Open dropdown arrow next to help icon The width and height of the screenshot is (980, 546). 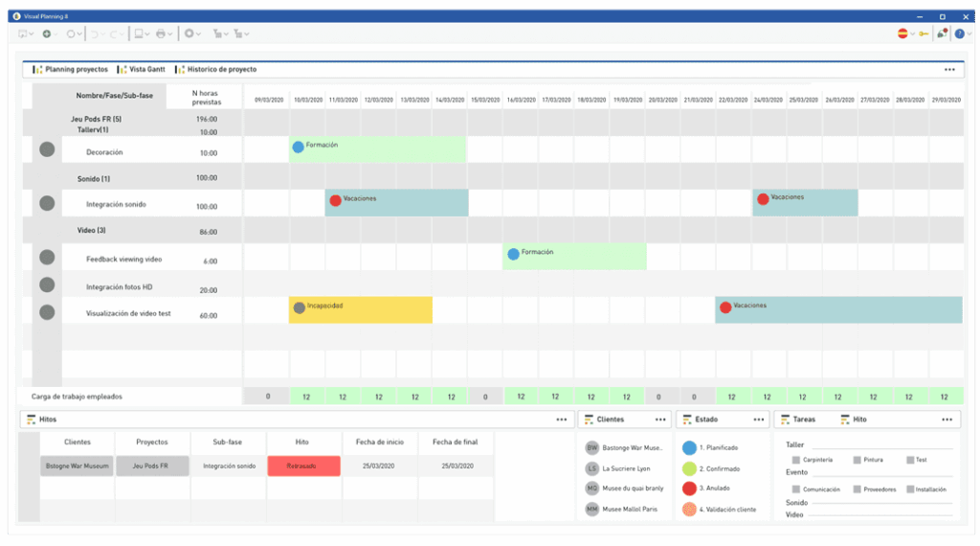[969, 34]
